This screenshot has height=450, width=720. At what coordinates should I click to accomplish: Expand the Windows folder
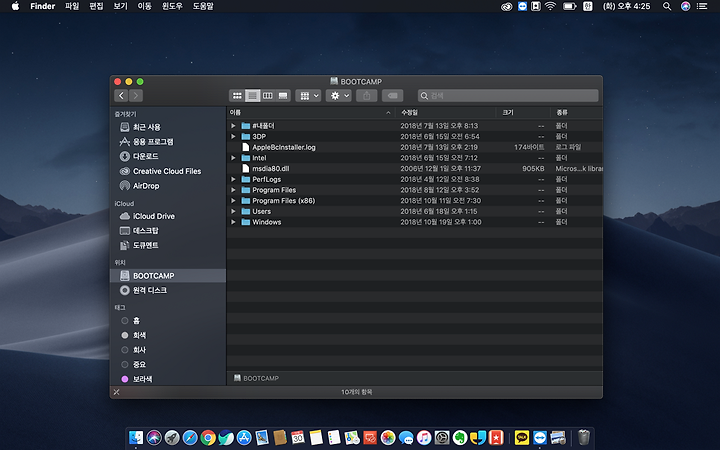click(x=233, y=222)
